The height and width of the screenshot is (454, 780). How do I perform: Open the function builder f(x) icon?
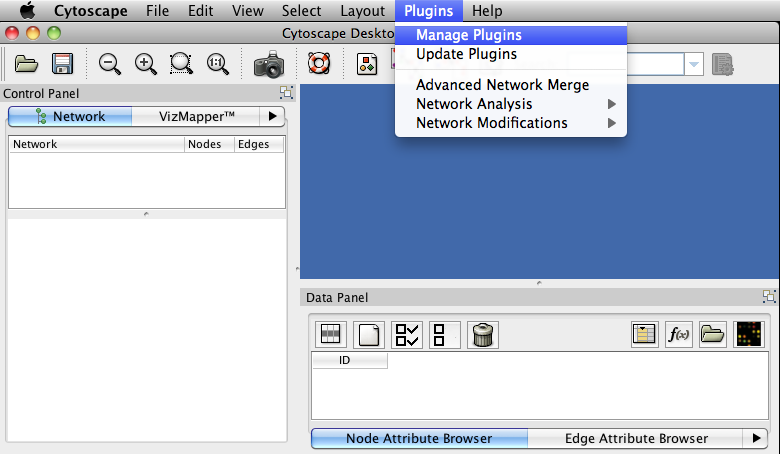(678, 335)
